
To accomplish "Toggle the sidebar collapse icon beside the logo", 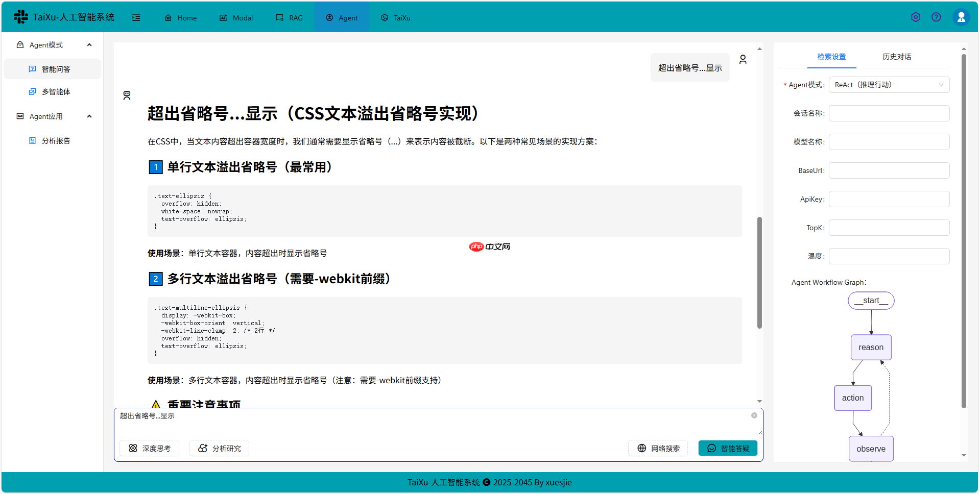I will click(x=136, y=17).
